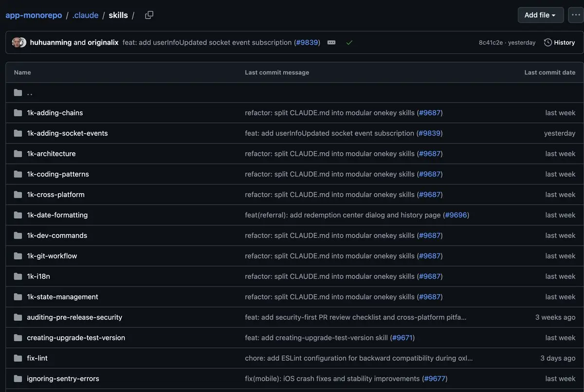Click the folder icon beside fix-lint

click(x=18, y=358)
